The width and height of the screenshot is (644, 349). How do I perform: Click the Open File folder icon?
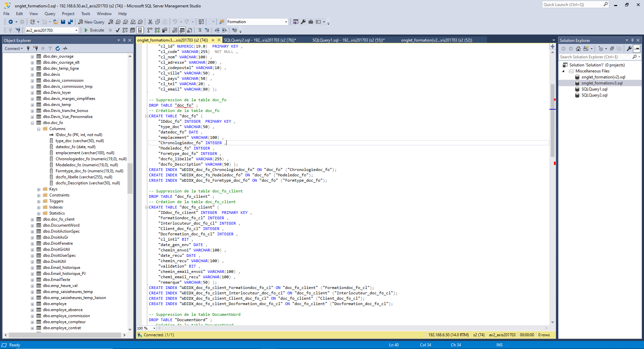click(55, 22)
